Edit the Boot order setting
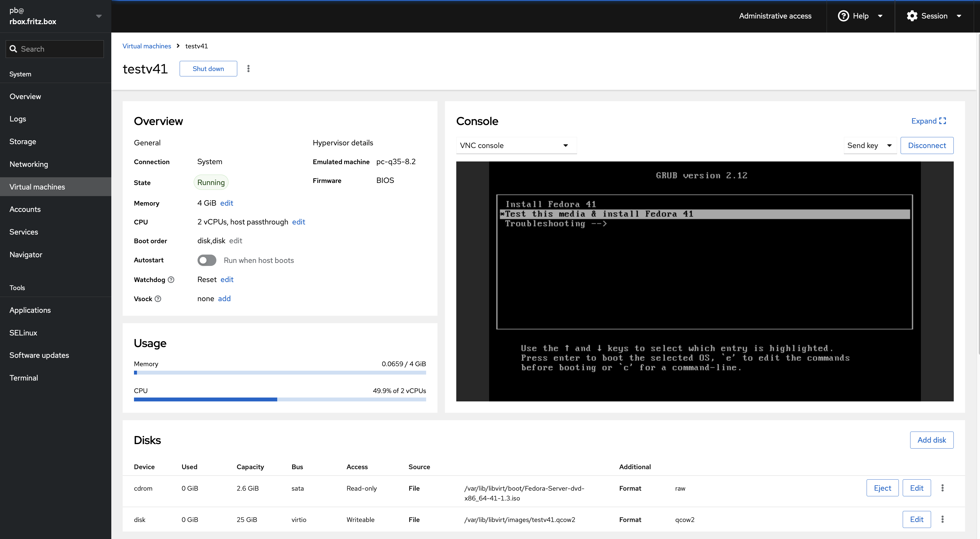This screenshot has height=539, width=980. [x=235, y=241]
